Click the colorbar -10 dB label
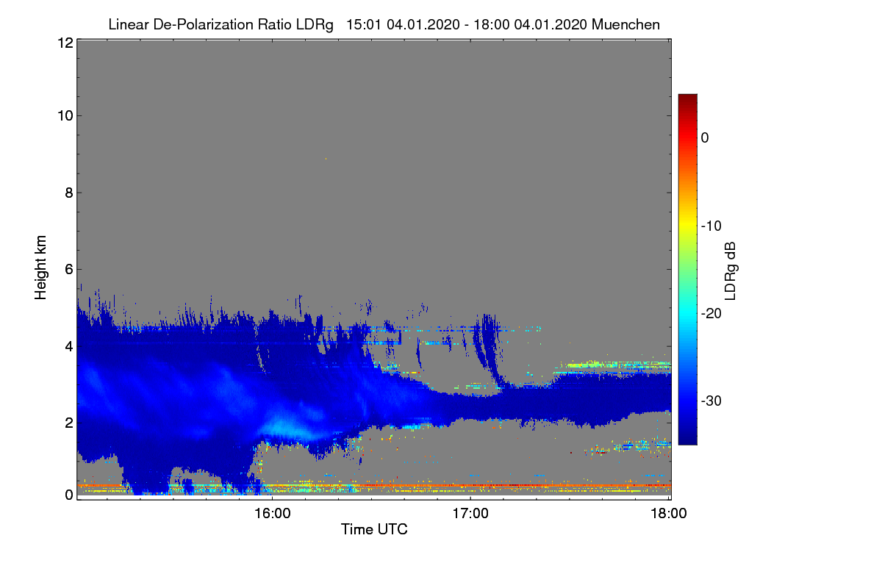 [x=711, y=226]
